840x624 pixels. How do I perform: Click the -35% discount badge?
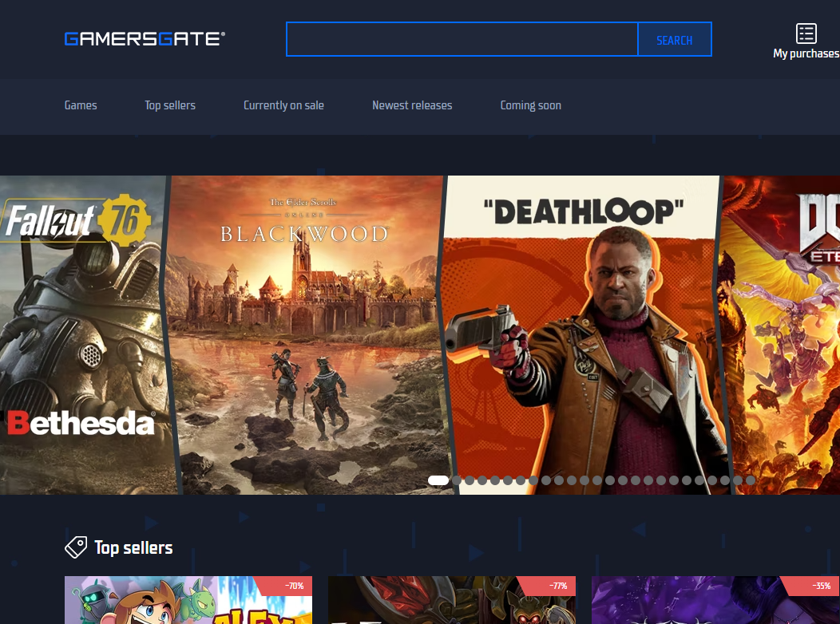[820, 586]
